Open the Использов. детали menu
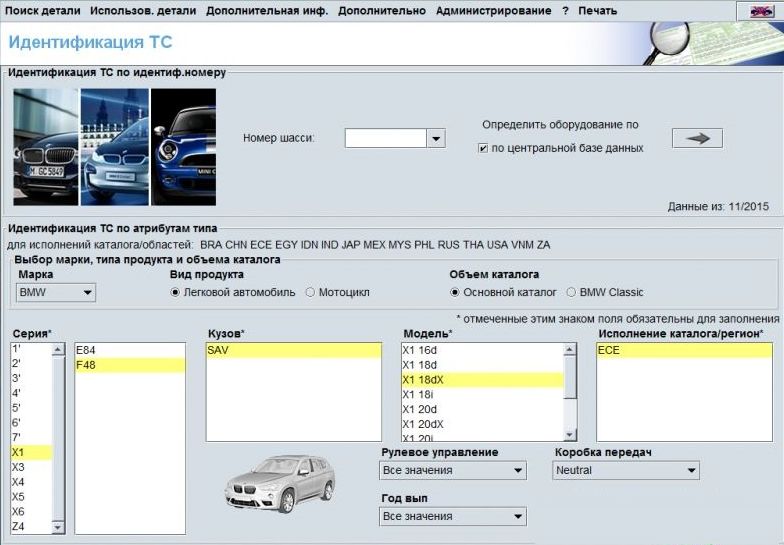Viewport: 784px width, 545px height. pyautogui.click(x=143, y=10)
